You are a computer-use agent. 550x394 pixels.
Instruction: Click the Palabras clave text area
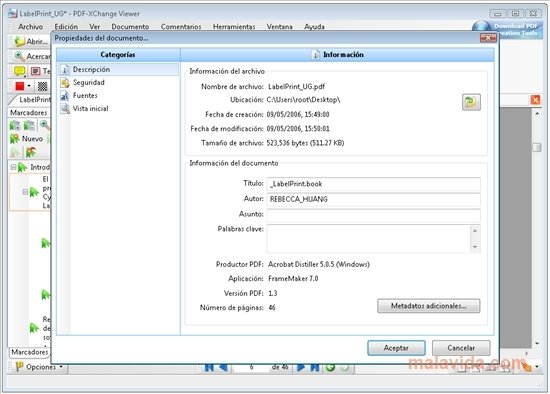[x=368, y=239]
